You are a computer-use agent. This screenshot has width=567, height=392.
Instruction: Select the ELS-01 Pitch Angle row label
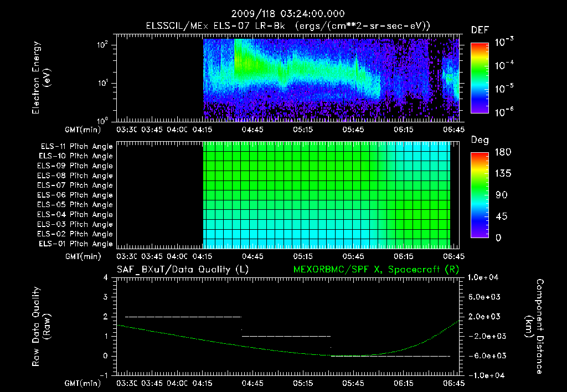(76, 244)
